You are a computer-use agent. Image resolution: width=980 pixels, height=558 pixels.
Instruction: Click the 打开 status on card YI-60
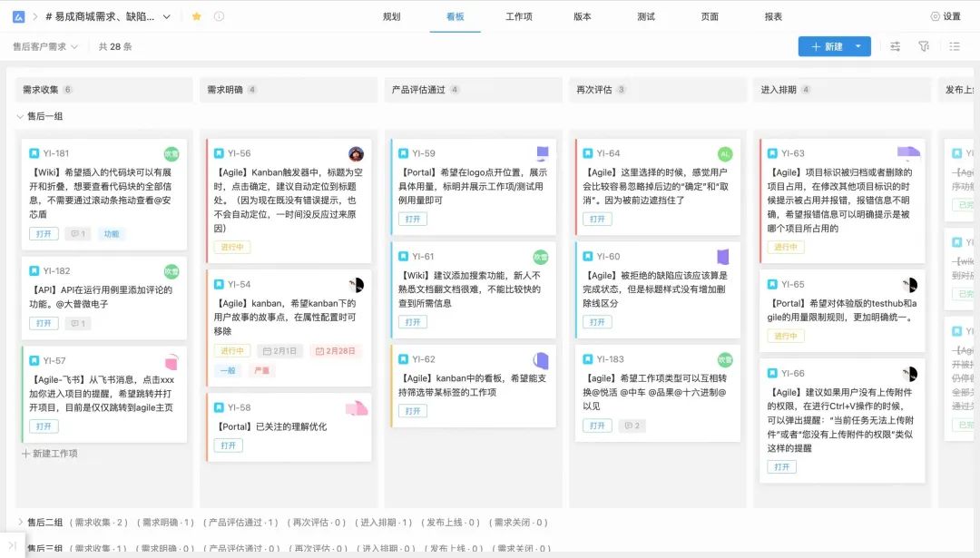click(597, 322)
